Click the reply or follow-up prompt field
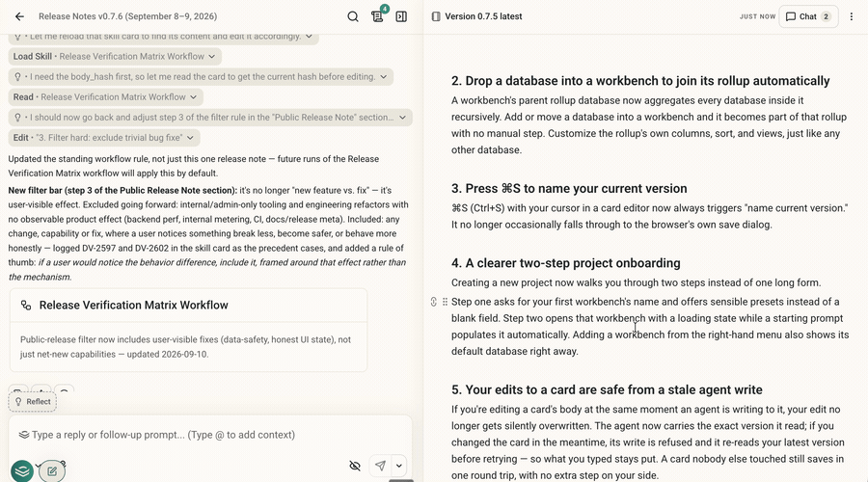Screen dimensions: 868x482 pyautogui.click(x=210, y=435)
